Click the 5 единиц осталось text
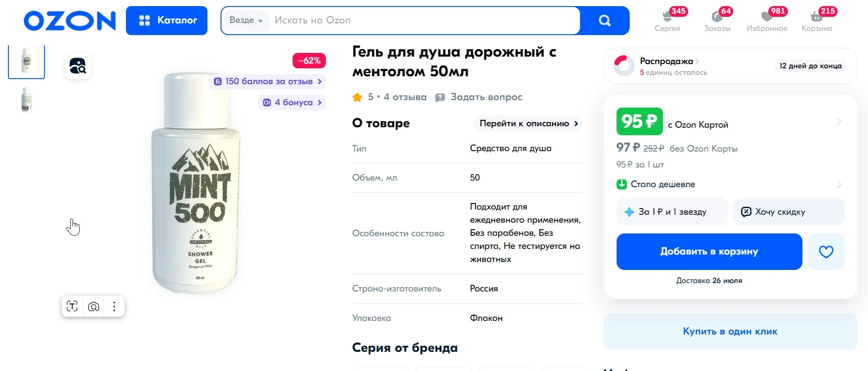 (x=674, y=73)
